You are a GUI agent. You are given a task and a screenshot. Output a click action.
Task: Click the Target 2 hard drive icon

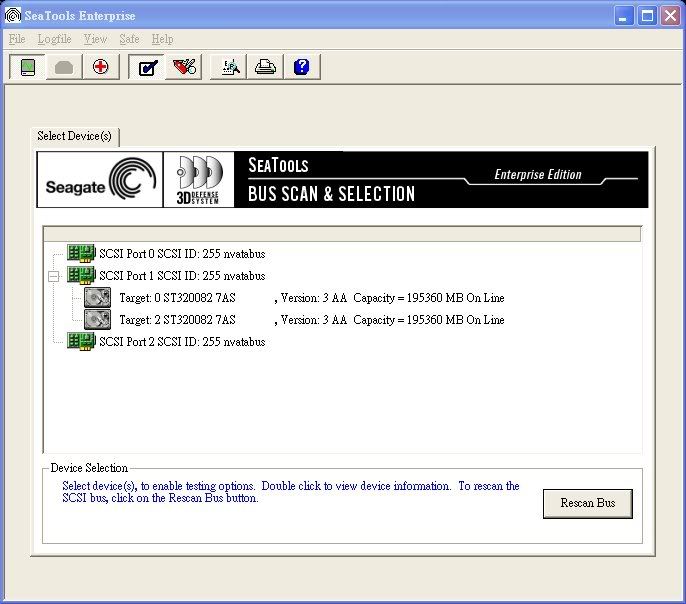coord(97,320)
